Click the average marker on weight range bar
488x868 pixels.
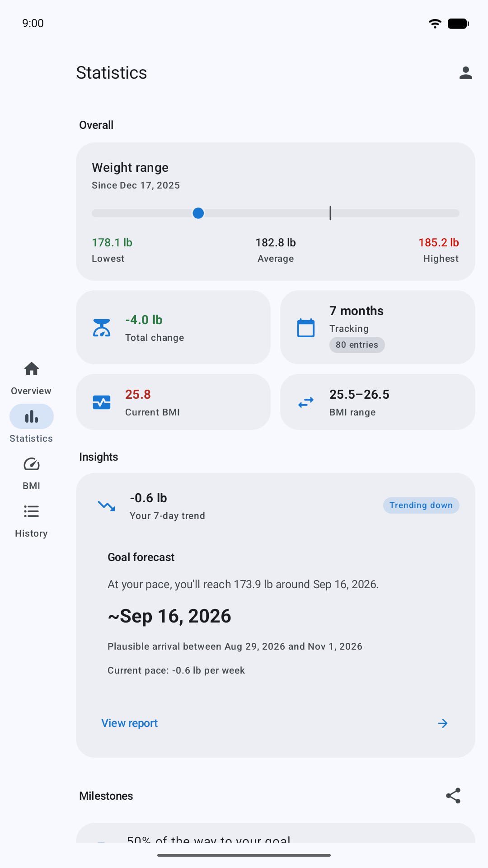330,213
